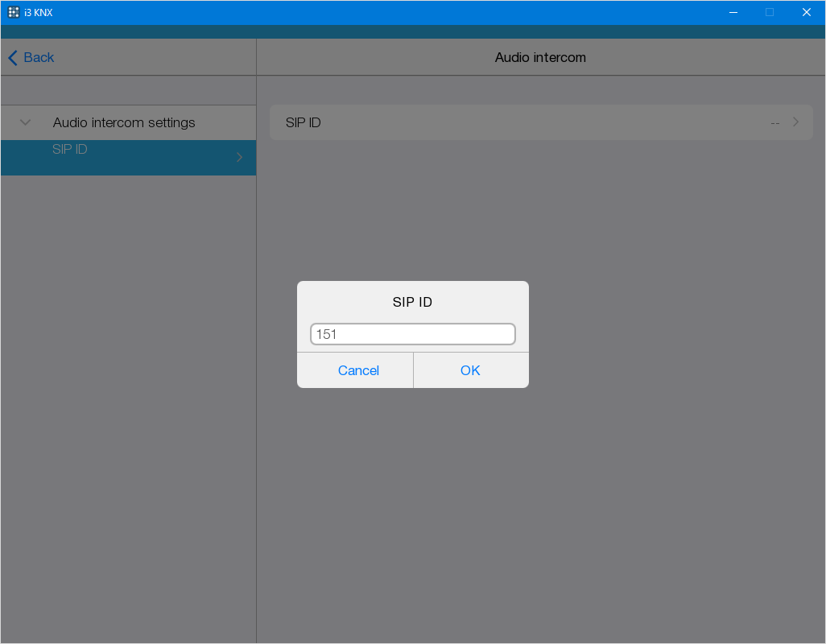Screen dimensions: 826x644
Task: Click the SIP ID text input field
Action: 412,334
